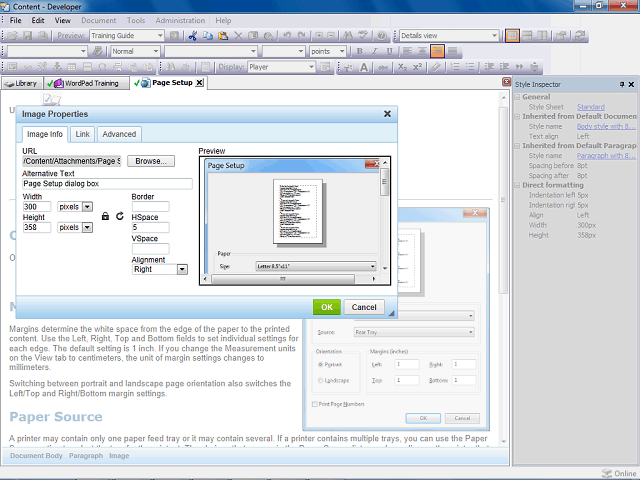Click the Subscript X2 icon
The height and width of the screenshot is (480, 640).
402,67
